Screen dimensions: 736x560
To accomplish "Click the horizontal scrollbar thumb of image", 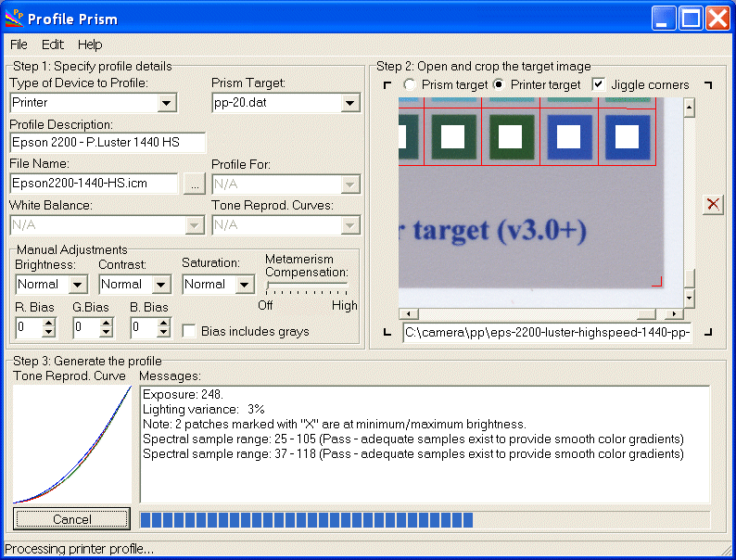I will point(646,313).
